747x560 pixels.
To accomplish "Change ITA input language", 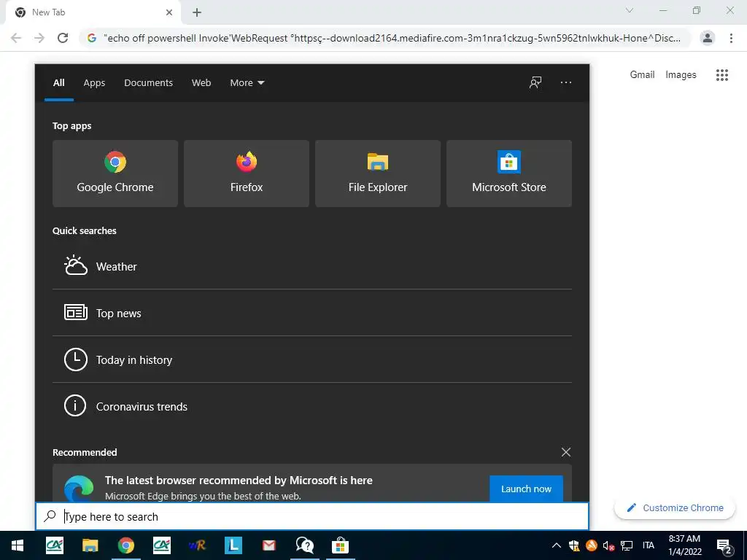I will coord(649,545).
